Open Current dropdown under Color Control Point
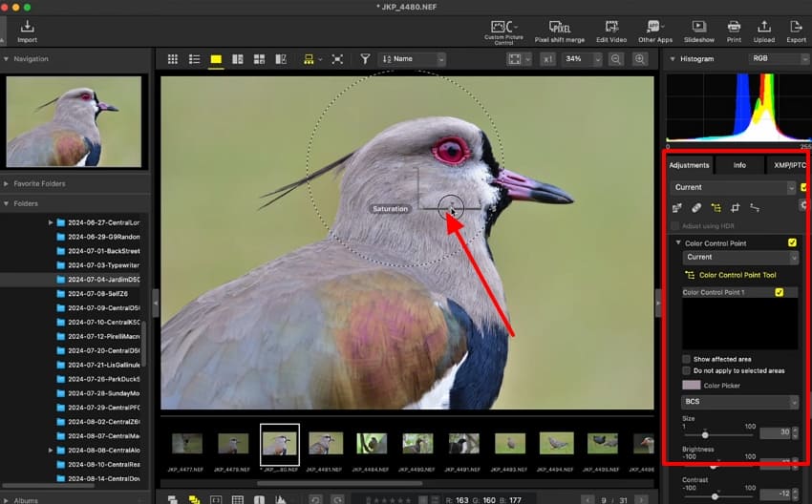 (x=740, y=257)
